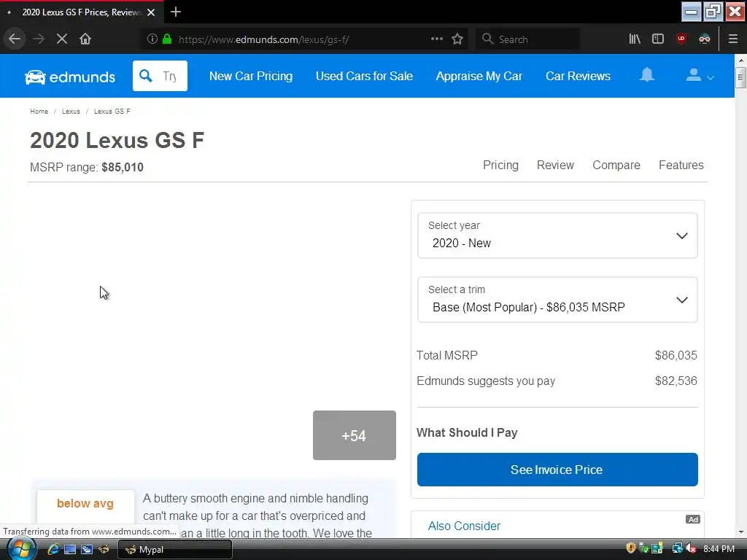This screenshot has height=560, width=747.
Task: Click the Show Desktop quick launch icon
Action: point(70,550)
